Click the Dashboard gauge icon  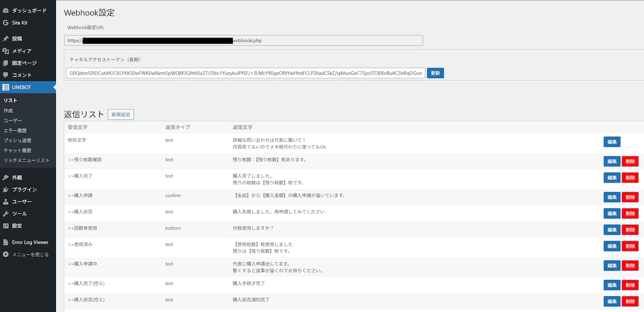(5, 11)
